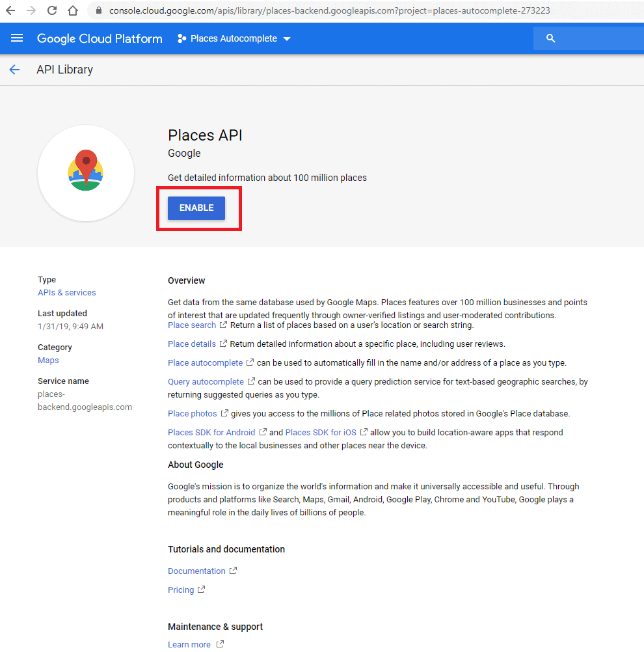Viewport: 644px width, 652px height.
Task: Click the search icon in the header
Action: 550,38
